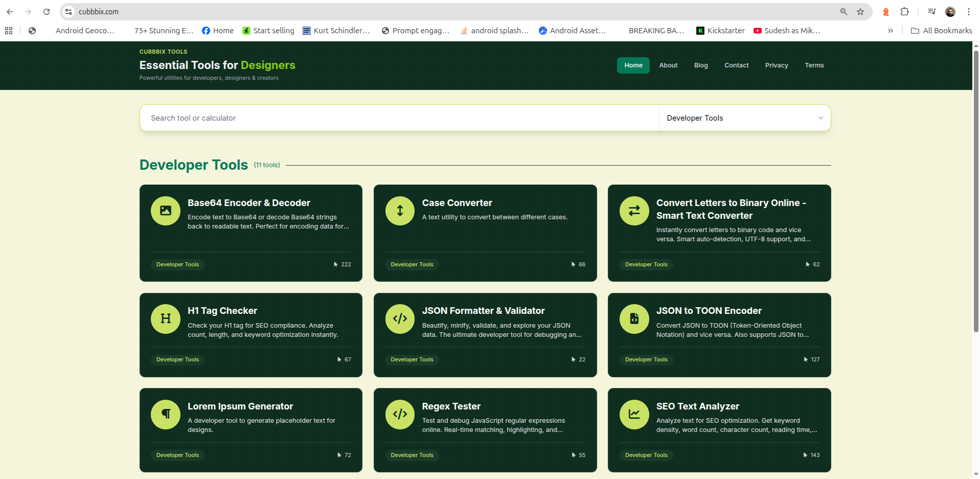Click the Contact navigation link
This screenshot has height=479, width=980.
736,65
